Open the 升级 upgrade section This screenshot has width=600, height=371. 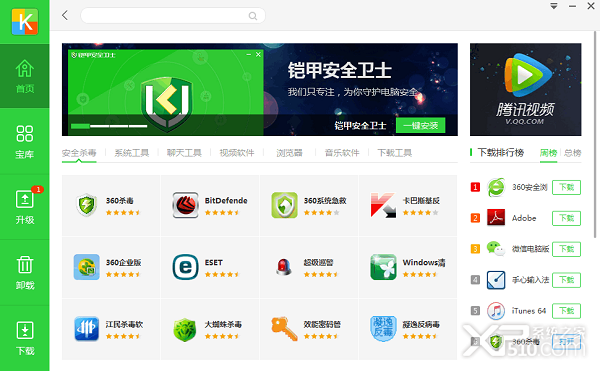coord(24,207)
